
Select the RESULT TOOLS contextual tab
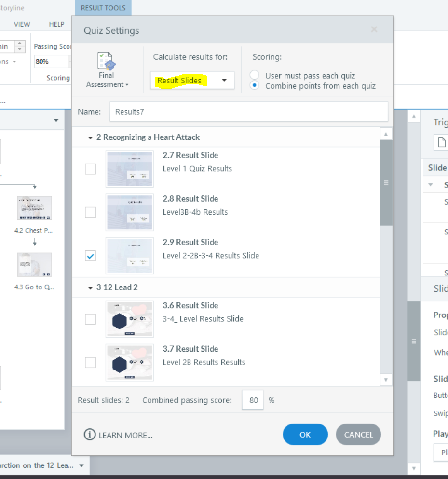(x=103, y=8)
